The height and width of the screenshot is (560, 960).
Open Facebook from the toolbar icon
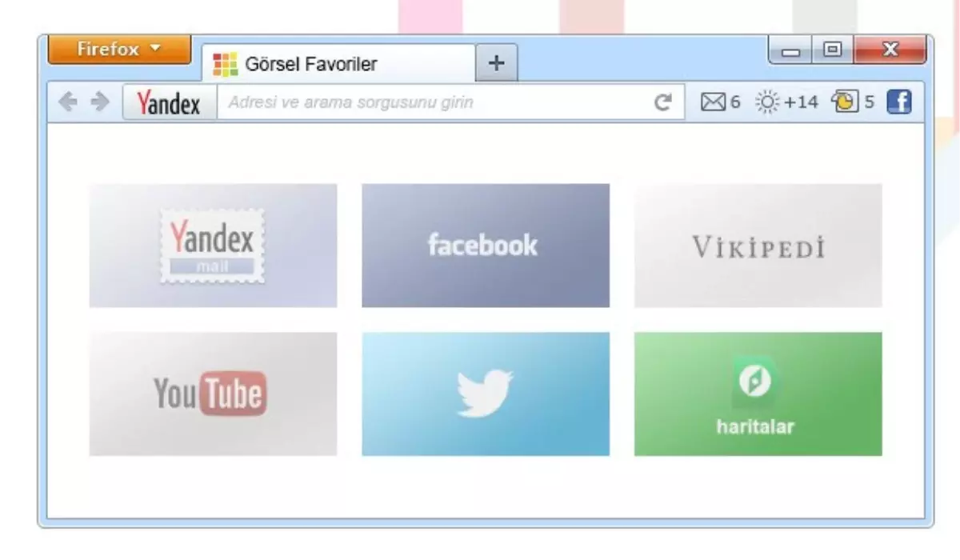click(x=901, y=102)
